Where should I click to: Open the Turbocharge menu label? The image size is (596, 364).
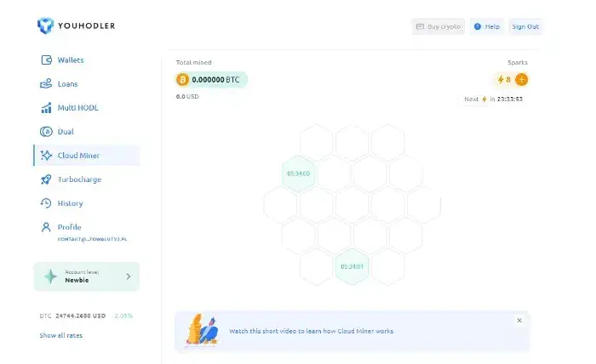point(79,179)
